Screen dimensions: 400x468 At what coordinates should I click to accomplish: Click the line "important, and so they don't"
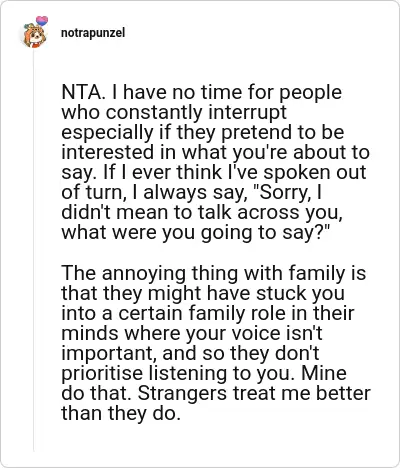click(190, 353)
